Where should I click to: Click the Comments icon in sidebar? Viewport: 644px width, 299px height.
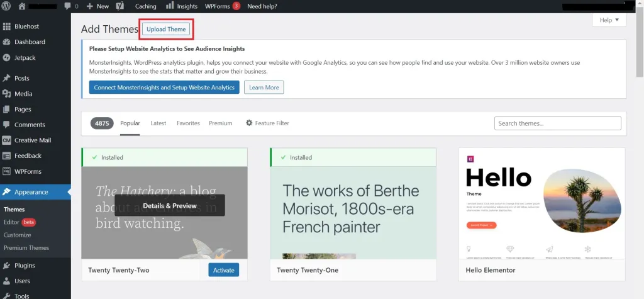tap(6, 125)
